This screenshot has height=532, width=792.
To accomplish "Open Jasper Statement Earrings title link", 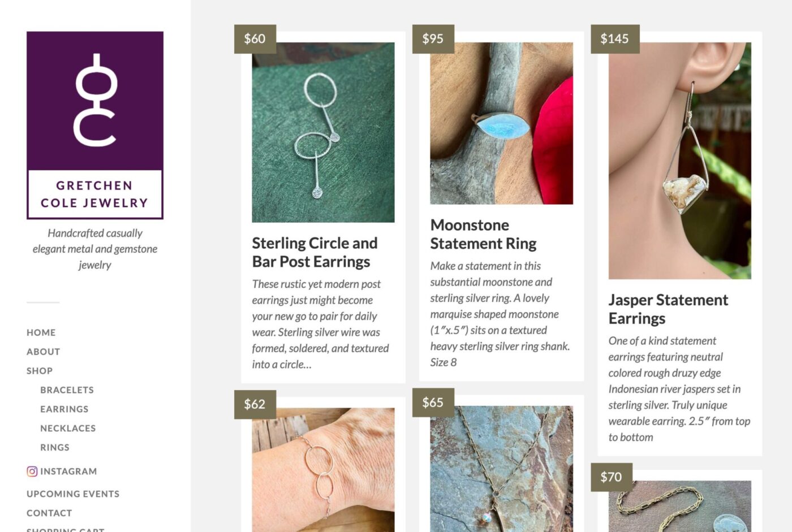I will [668, 309].
